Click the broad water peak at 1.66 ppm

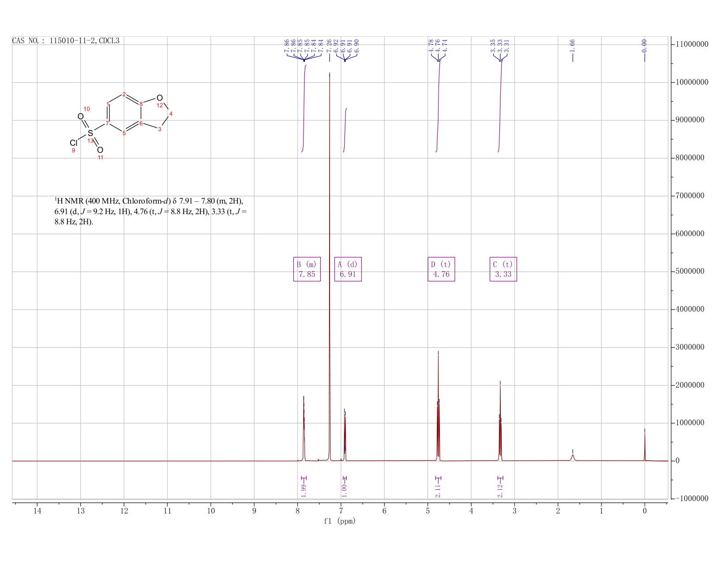(x=573, y=457)
